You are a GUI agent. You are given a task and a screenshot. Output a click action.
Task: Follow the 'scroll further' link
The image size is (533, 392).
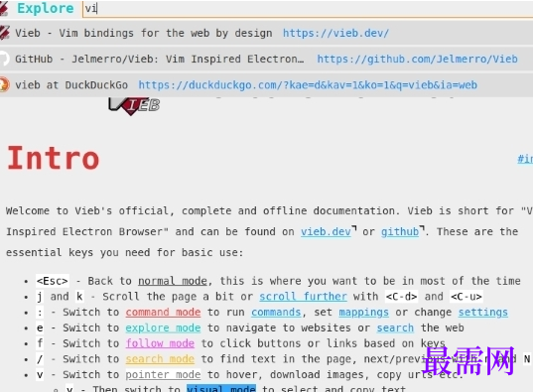click(303, 297)
